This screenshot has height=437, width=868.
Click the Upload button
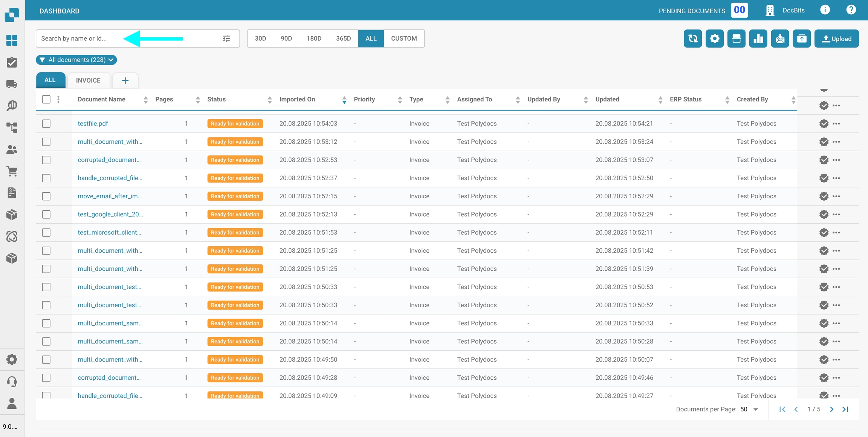(x=836, y=38)
